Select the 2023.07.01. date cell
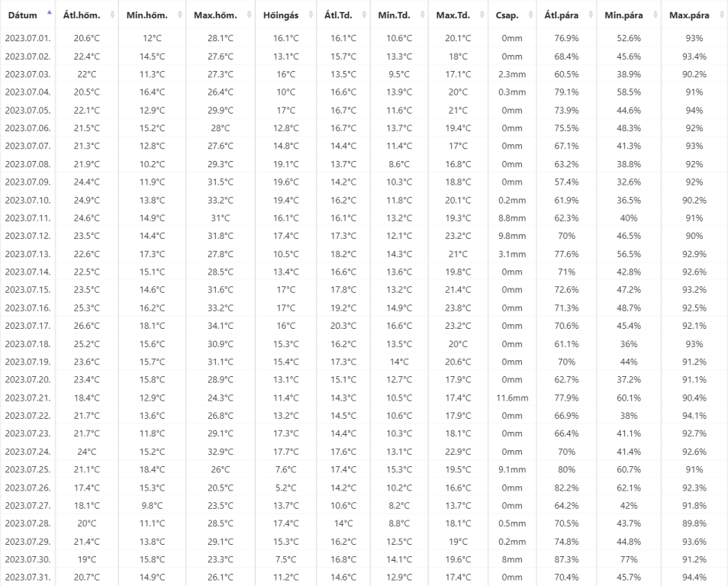Screen dimensions: 728x586 point(27,38)
